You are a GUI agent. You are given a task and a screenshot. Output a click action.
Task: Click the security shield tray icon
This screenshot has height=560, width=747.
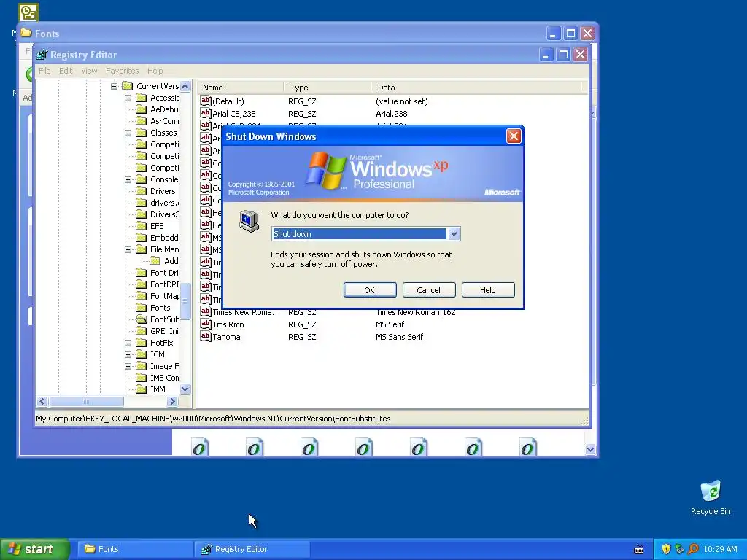[x=666, y=549]
